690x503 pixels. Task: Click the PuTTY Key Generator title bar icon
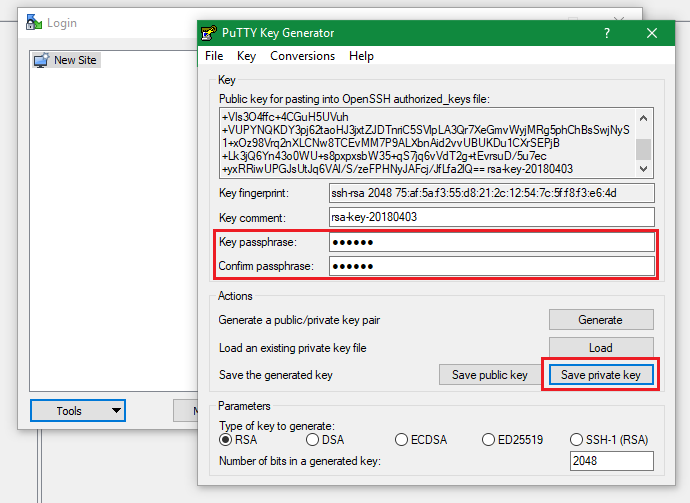coord(209,33)
